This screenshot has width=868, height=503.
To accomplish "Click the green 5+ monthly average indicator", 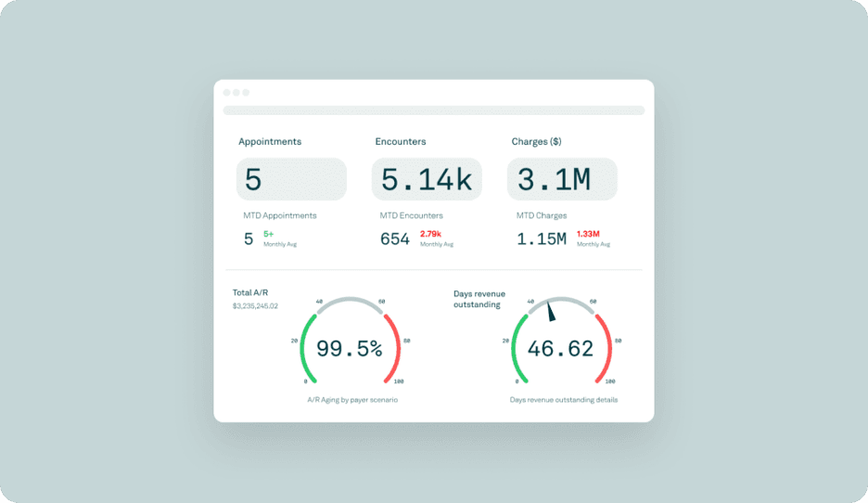I will coord(269,234).
